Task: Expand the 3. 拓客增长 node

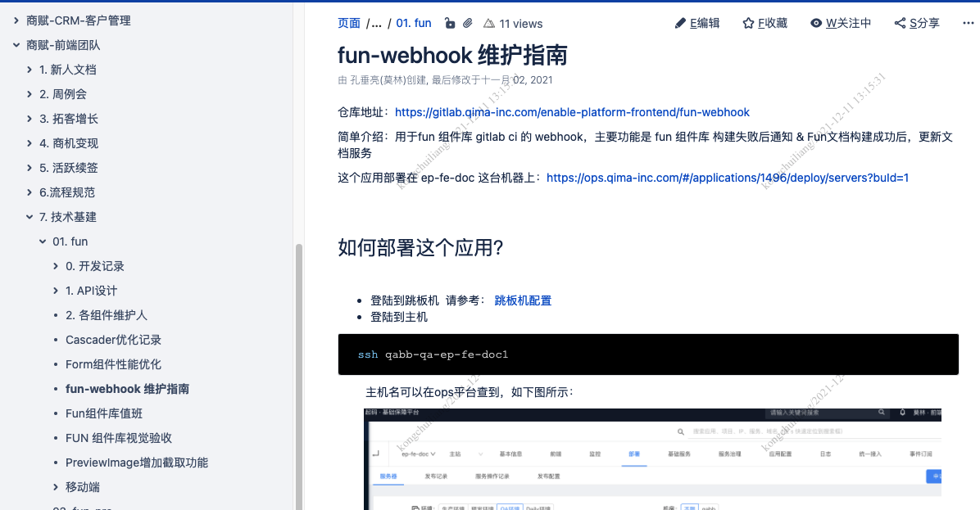Action: pyautogui.click(x=29, y=119)
